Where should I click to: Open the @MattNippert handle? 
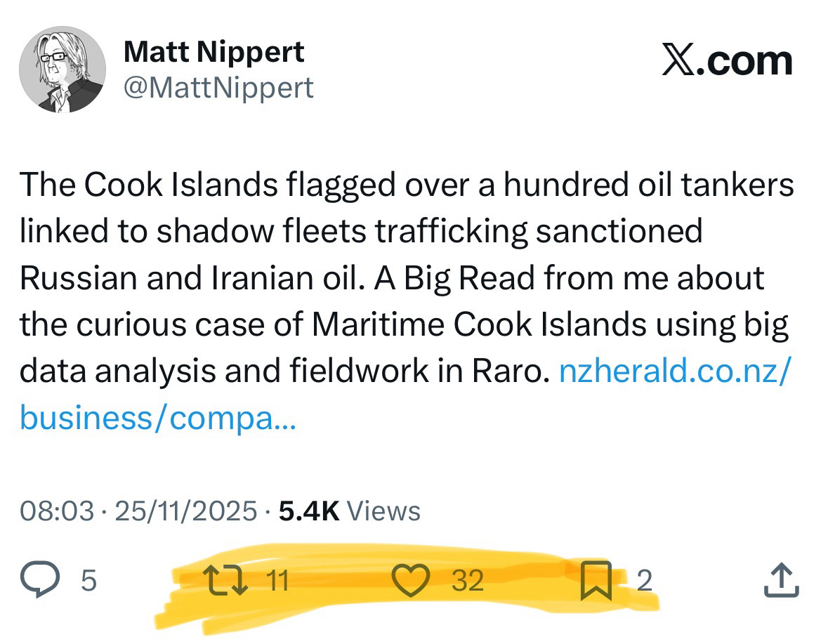[218, 88]
